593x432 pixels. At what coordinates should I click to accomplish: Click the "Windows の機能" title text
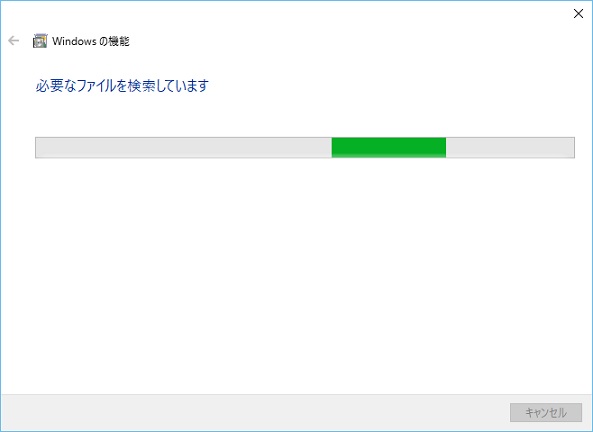91,41
